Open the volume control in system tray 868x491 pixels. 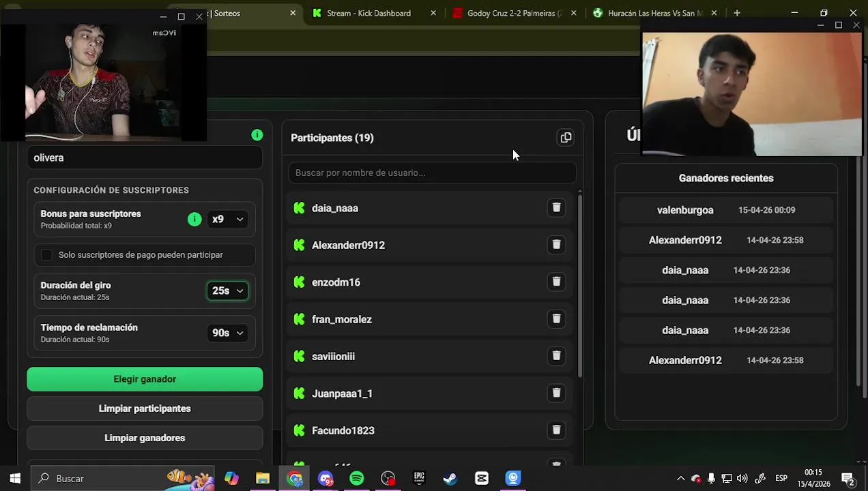pyautogui.click(x=742, y=478)
